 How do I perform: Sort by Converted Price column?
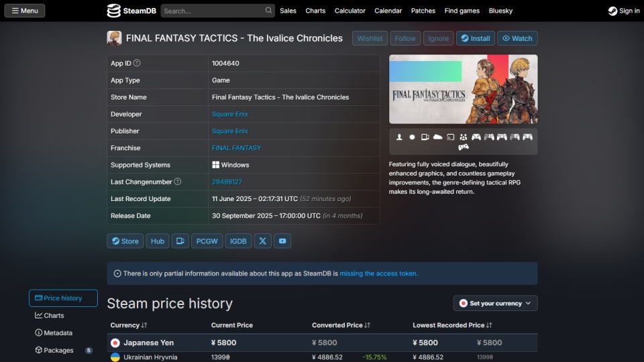[341, 325]
